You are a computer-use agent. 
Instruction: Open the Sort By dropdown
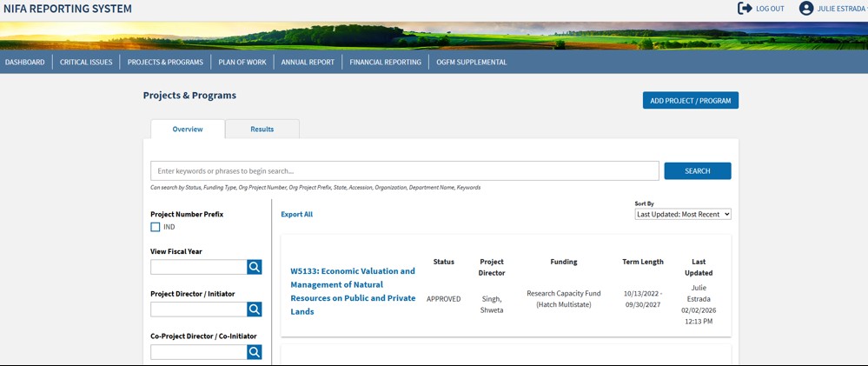pos(683,214)
